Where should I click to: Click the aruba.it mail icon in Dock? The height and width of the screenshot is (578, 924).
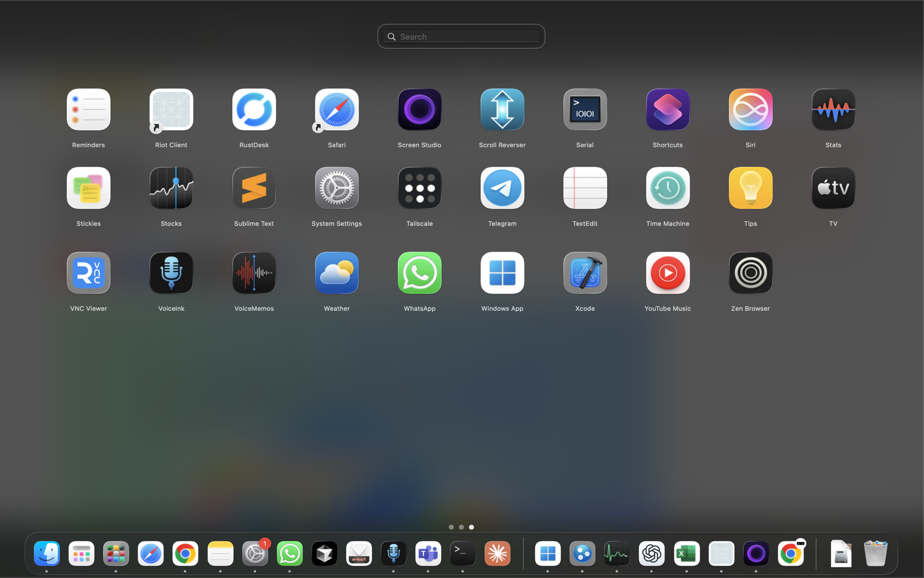[359, 554]
